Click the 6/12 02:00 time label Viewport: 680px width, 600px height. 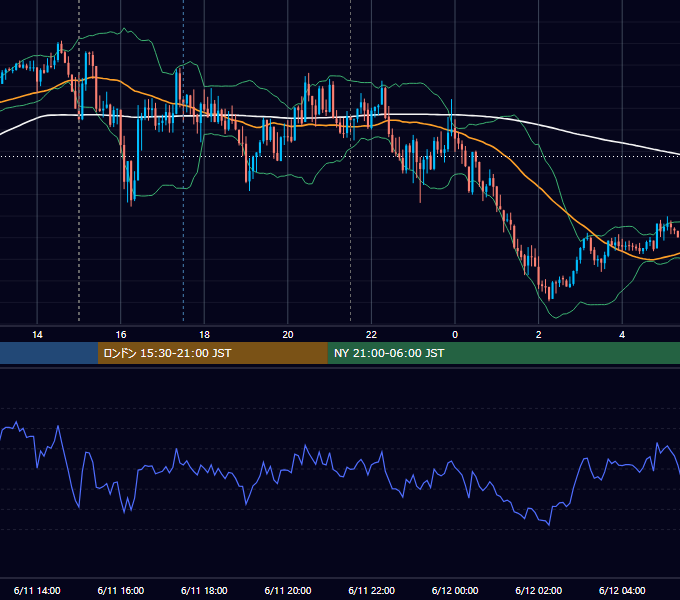[x=539, y=590]
